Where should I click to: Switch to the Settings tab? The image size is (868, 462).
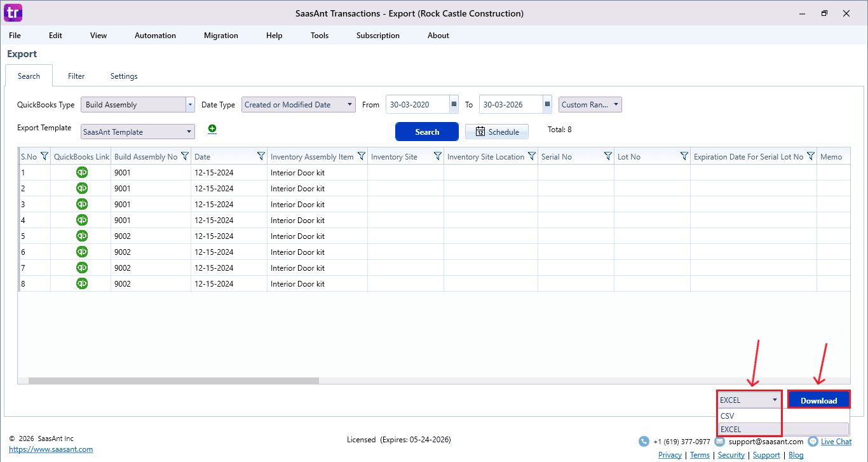tap(123, 76)
